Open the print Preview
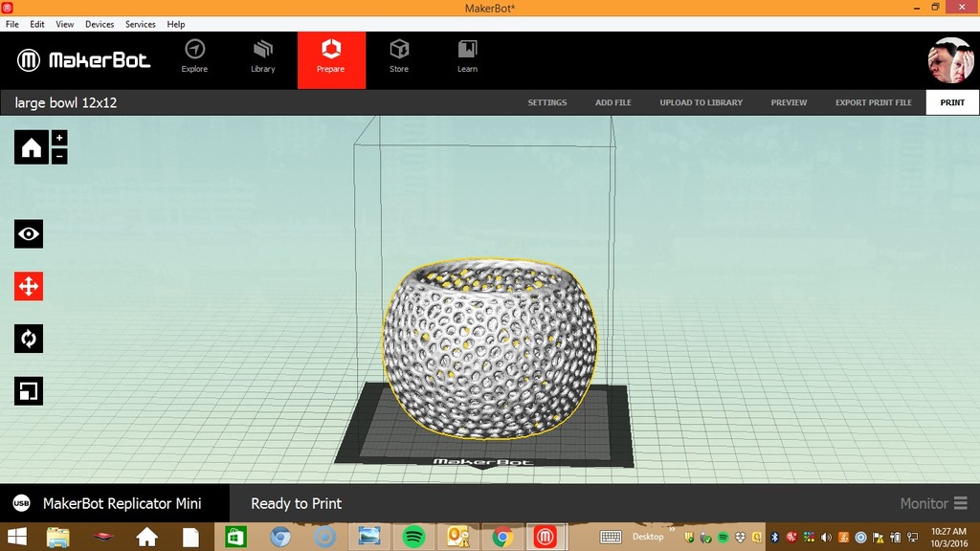980x551 pixels. point(789,102)
